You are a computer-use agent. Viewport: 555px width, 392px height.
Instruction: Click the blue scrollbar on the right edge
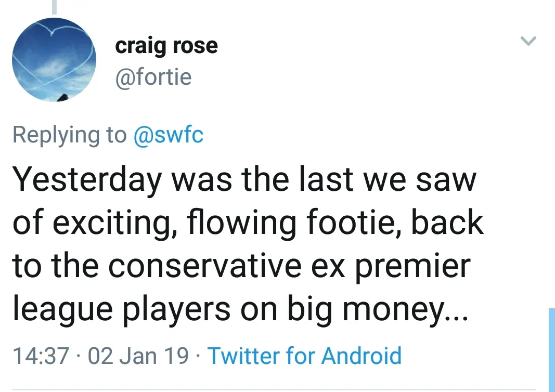pos(551,349)
